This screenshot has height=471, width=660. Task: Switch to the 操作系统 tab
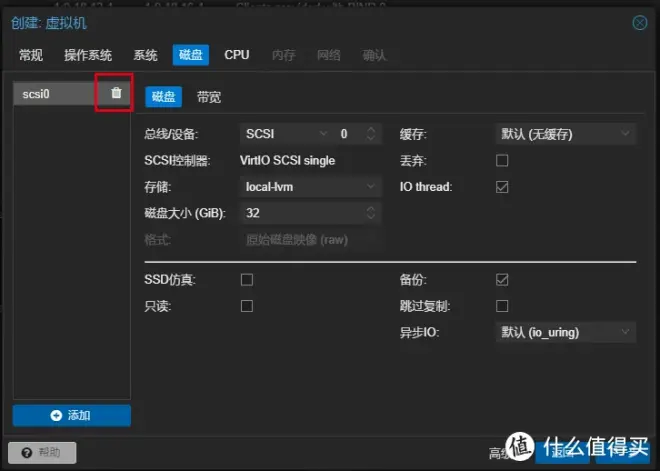coord(88,55)
